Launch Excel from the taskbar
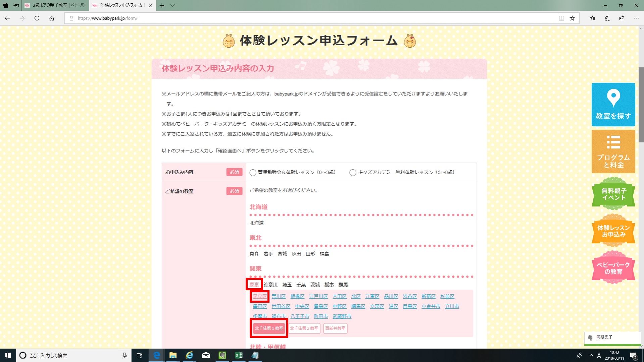Viewport: 644px width, 362px height. click(239, 355)
